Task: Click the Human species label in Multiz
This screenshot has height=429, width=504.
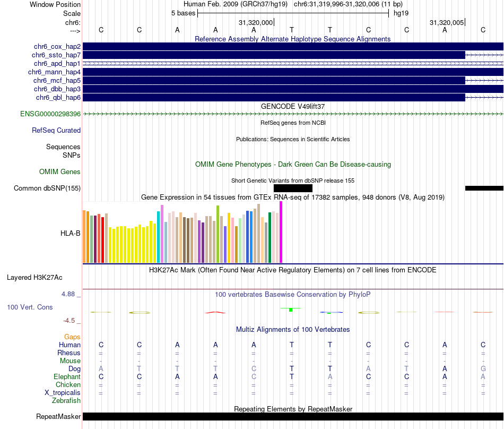Action: [x=69, y=345]
